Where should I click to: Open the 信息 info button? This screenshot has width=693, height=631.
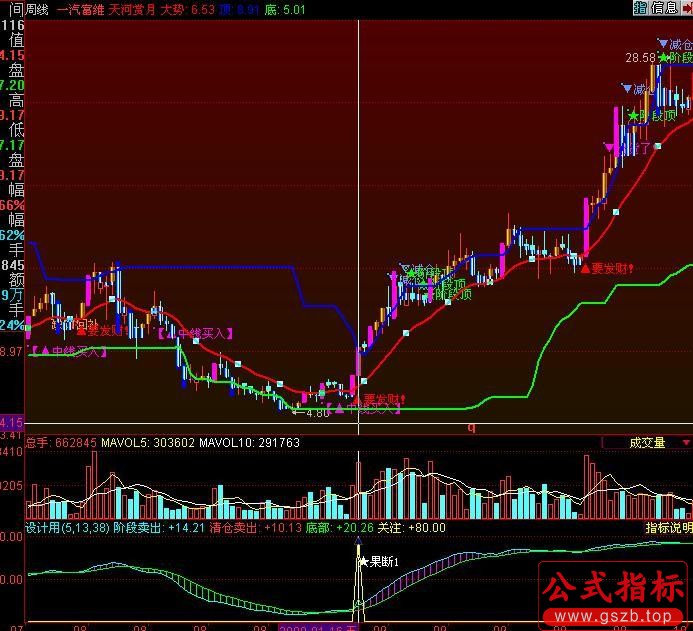(x=663, y=8)
